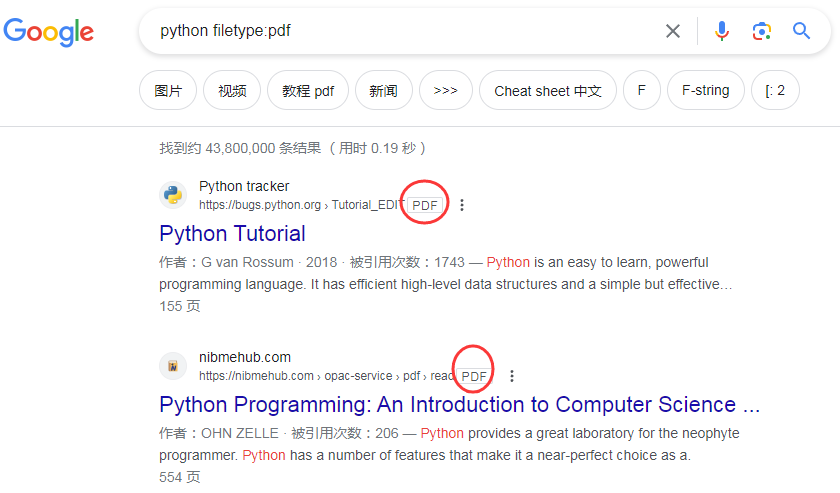Clear the search query with X icon
840x493 pixels.
coord(673,31)
